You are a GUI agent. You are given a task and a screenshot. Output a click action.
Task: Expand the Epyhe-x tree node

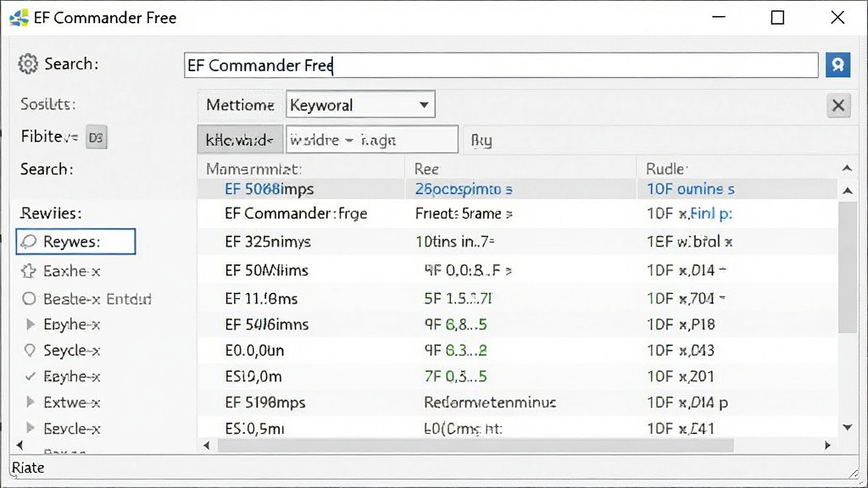[31, 324]
